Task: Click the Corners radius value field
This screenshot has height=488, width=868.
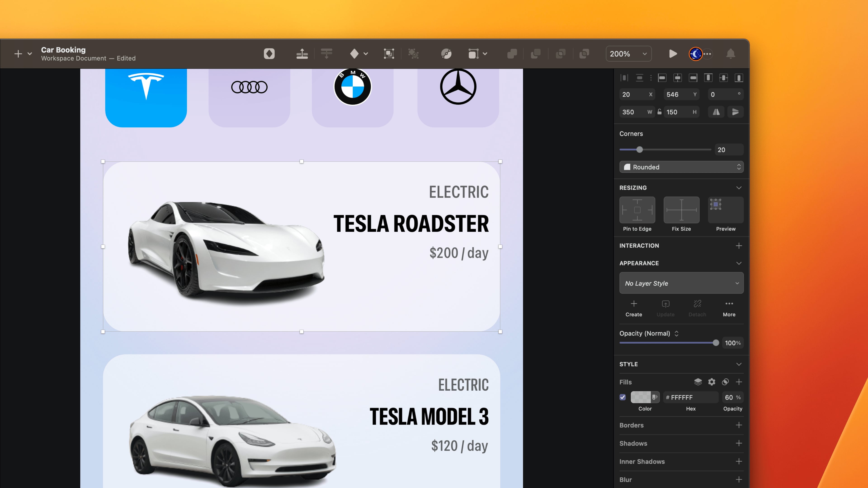Action: 729,150
